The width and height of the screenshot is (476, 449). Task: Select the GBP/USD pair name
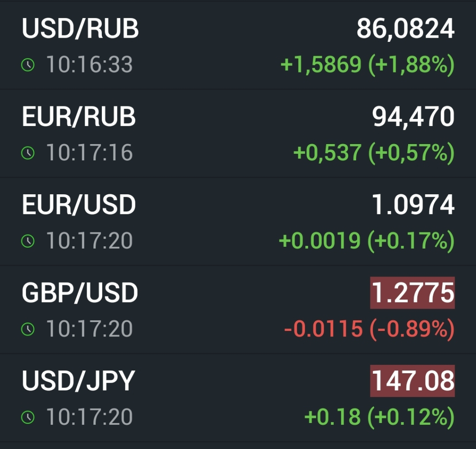80,293
